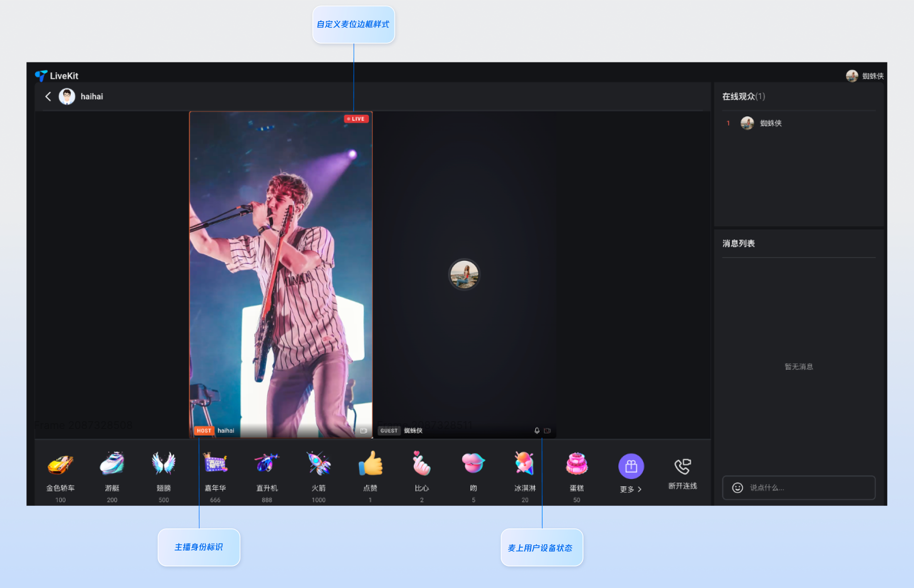
Task: Expand more gifts with 更多
Action: pyautogui.click(x=631, y=474)
